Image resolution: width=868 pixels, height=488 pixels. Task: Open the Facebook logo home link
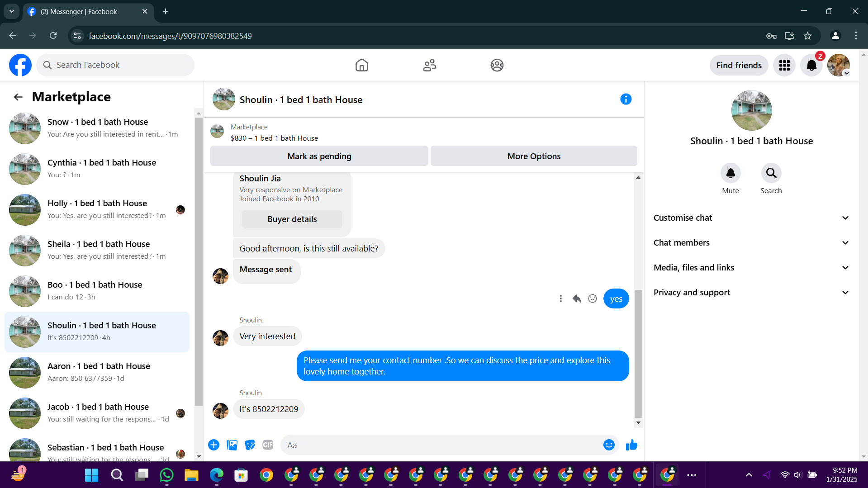[x=20, y=65]
